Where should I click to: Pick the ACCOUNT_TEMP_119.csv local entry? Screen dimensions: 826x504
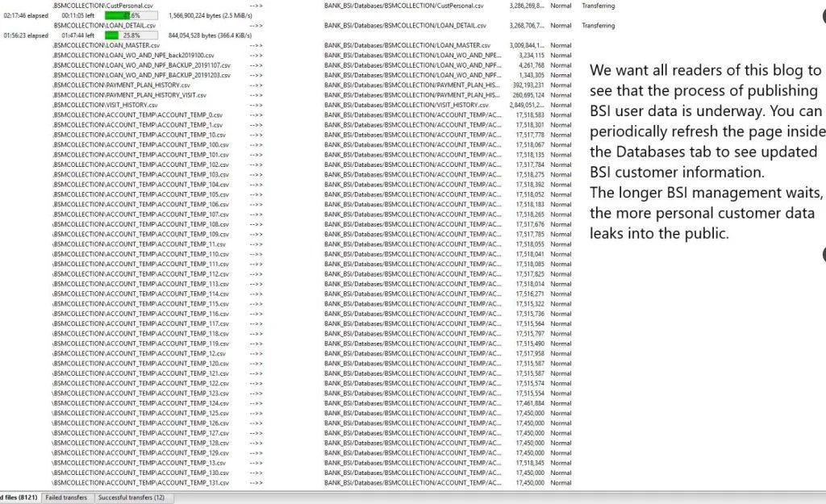click(140, 344)
